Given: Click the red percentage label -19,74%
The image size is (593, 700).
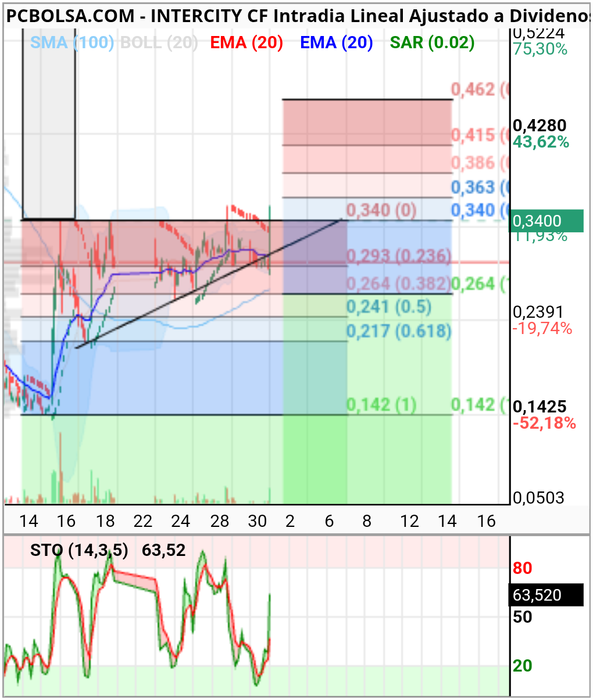Looking at the screenshot, I should click(542, 329).
